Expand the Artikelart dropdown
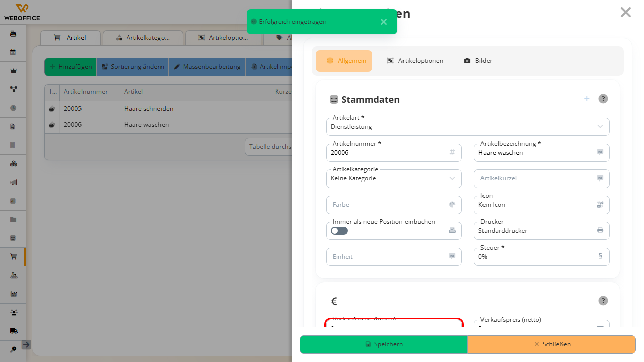Screen dimensions: 644x362 point(468,127)
